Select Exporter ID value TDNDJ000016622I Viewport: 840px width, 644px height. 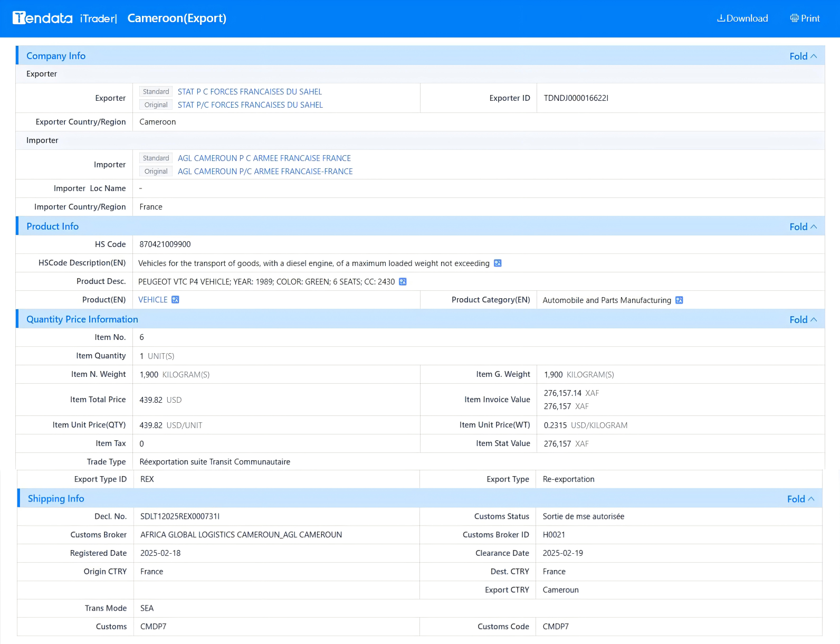pos(576,98)
